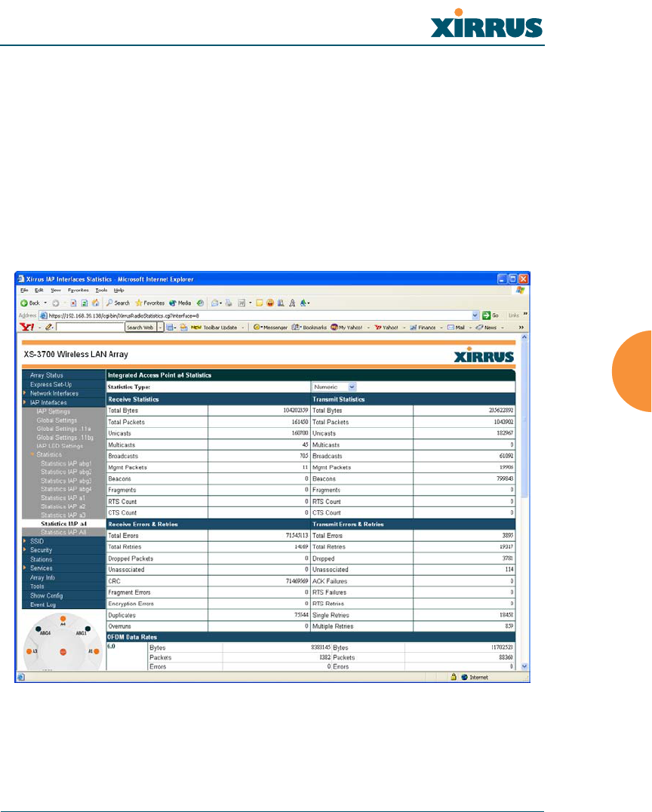Open Bookmarks in Yahoo toolbar

point(309,328)
